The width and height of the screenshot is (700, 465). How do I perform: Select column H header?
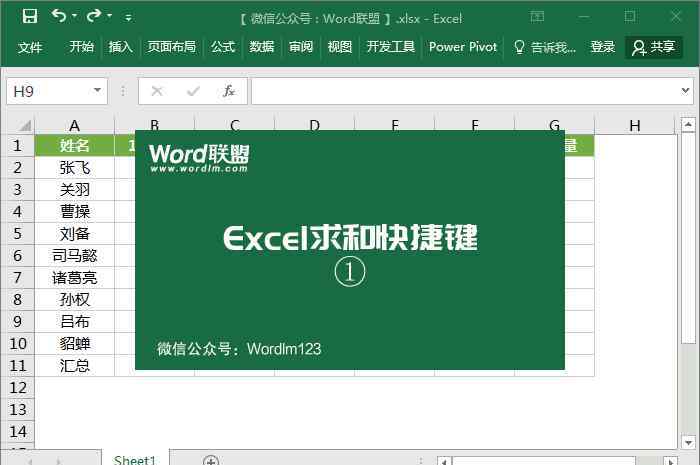pos(634,125)
